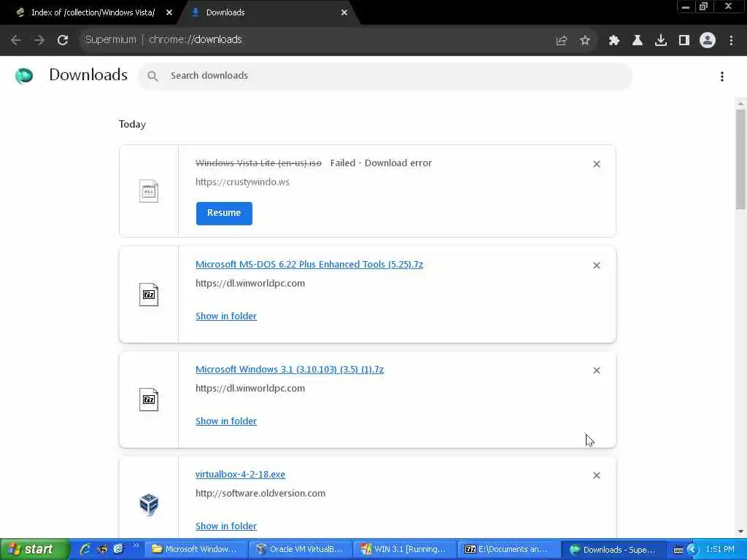The height and width of the screenshot is (560, 747).
Task: Remove MS-DOS 6.22 entry from list
Action: coord(597,265)
